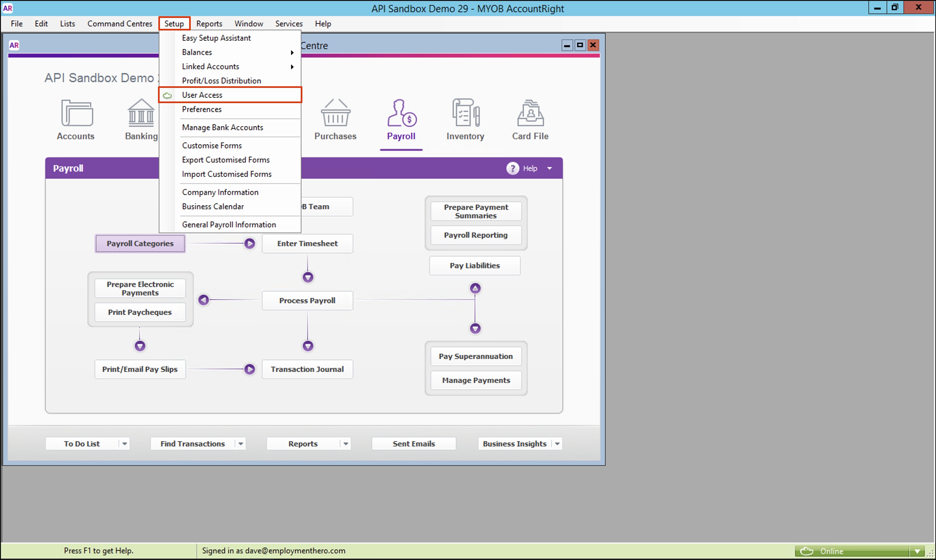Click the Online cloud status icon
936x560 pixels.
click(x=806, y=551)
